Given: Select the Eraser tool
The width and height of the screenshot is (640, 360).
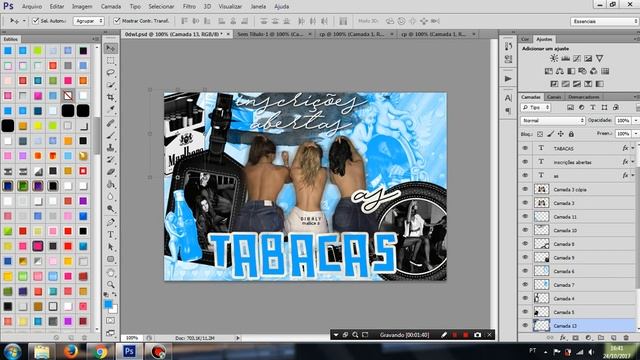Looking at the screenshot, I should 110,172.
